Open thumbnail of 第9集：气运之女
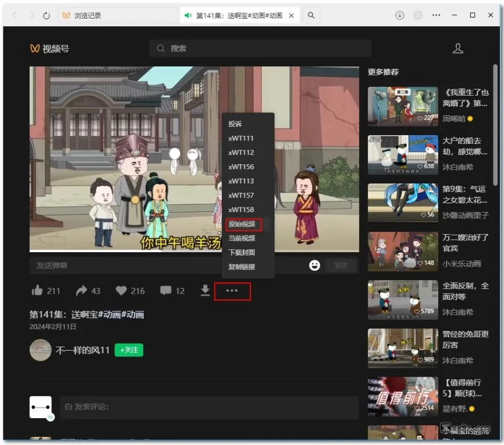This screenshot has width=504, height=445. pos(403,203)
